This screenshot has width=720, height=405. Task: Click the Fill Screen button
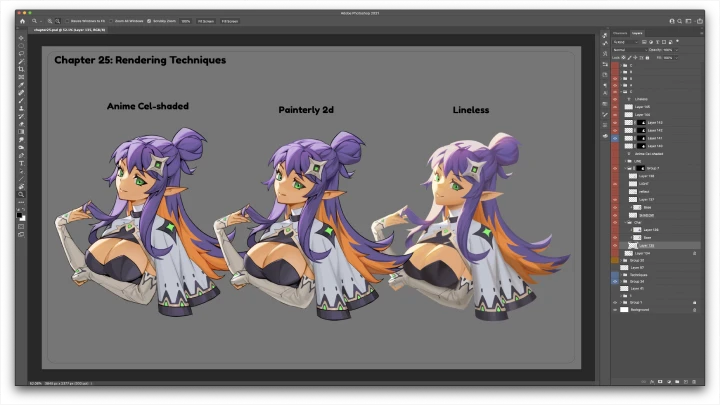[230, 21]
